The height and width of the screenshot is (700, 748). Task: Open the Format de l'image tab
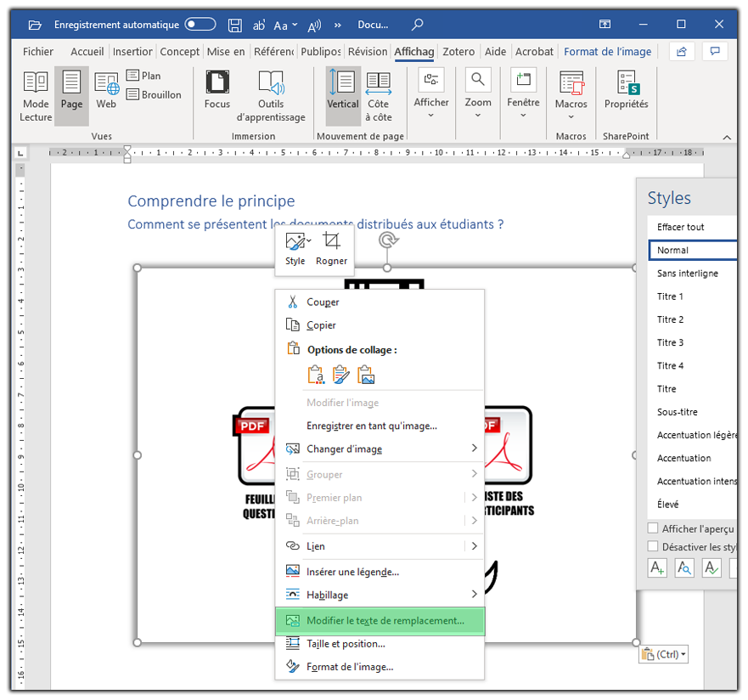coord(607,52)
